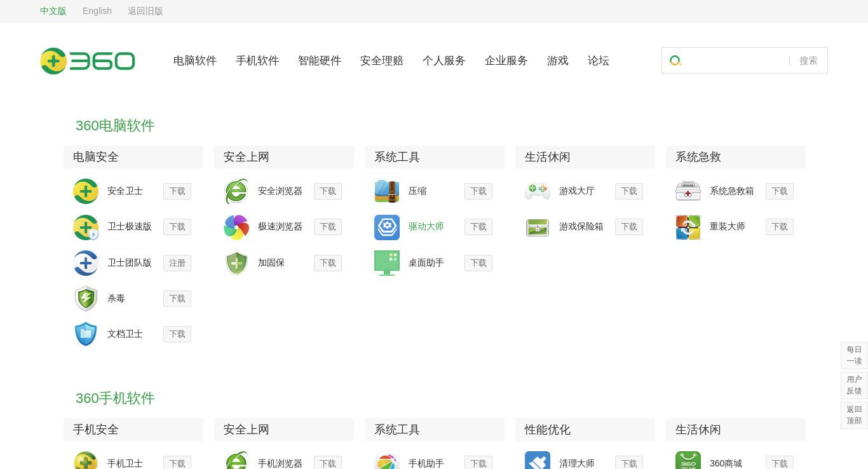868x469 pixels.
Task: Click the 清理大师 icon
Action: click(x=538, y=460)
